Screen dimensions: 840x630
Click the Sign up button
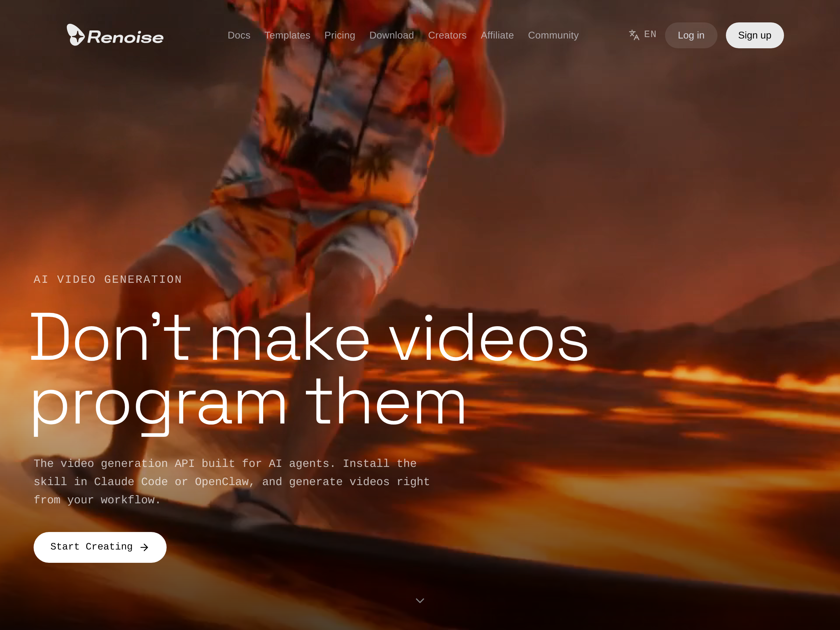[755, 35]
